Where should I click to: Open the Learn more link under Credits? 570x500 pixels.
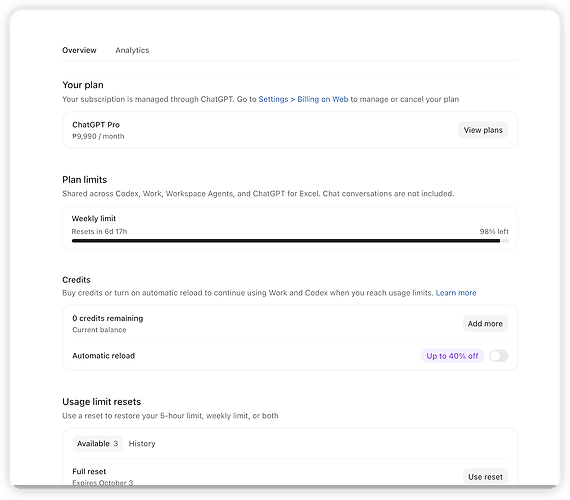pyautogui.click(x=456, y=293)
